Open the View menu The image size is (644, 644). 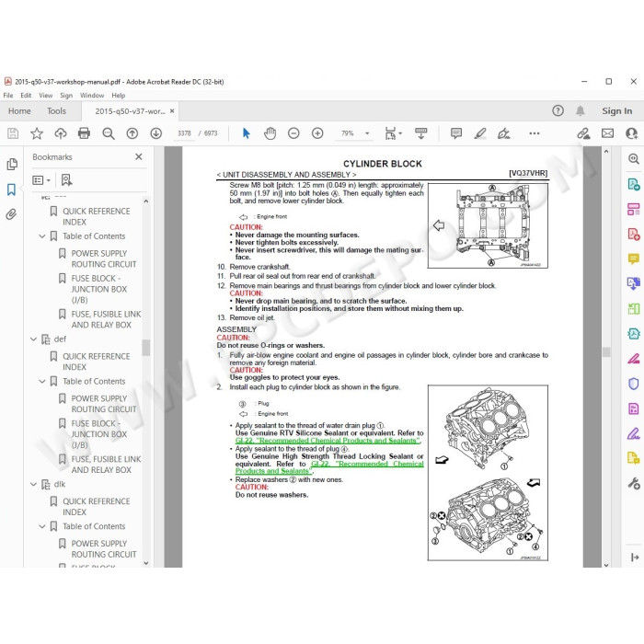[x=46, y=96]
